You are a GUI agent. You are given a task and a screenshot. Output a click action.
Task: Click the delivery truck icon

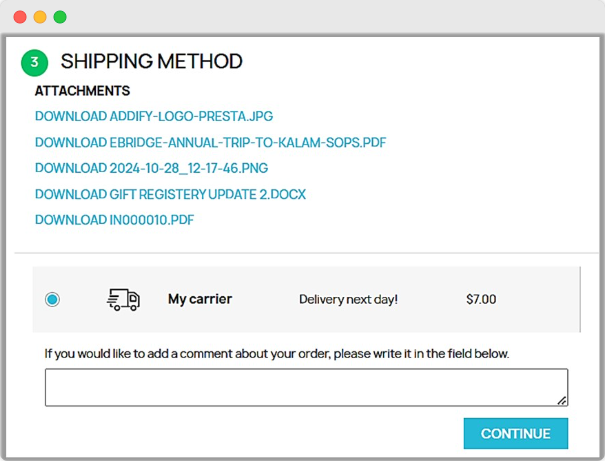(123, 299)
